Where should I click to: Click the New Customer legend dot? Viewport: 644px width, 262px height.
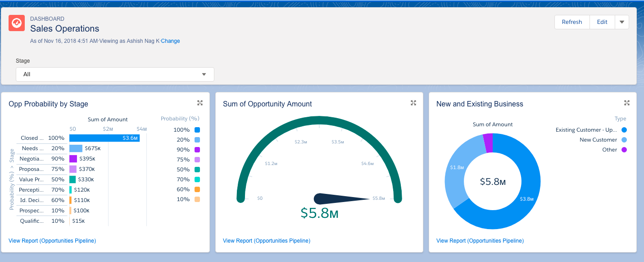(624, 140)
